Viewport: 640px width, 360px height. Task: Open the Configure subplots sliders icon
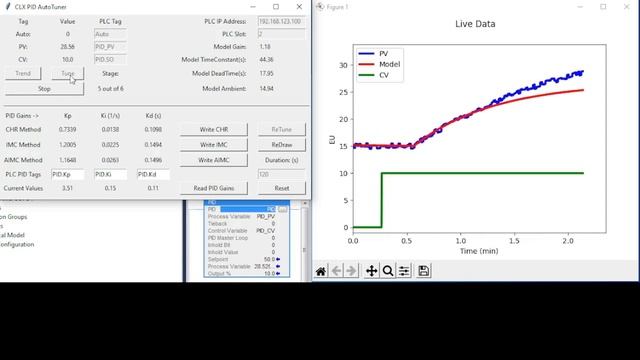[404, 271]
